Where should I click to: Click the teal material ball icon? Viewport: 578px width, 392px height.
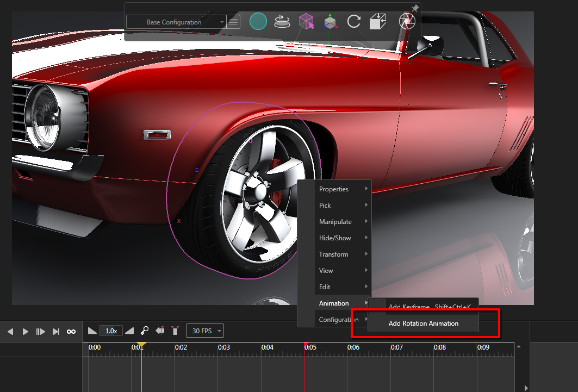pos(258,21)
